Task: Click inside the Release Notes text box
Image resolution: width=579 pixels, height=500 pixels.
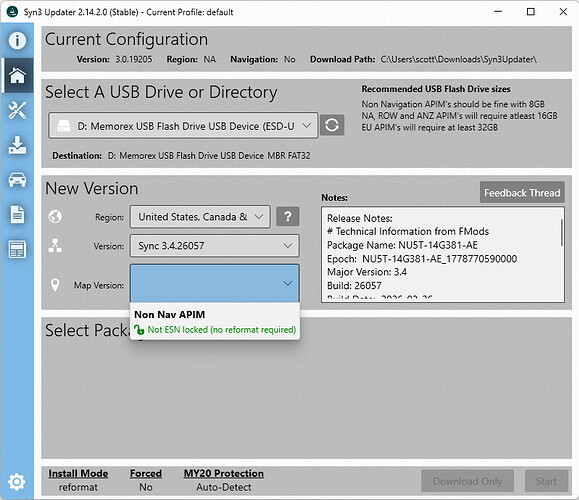Action: tap(443, 255)
